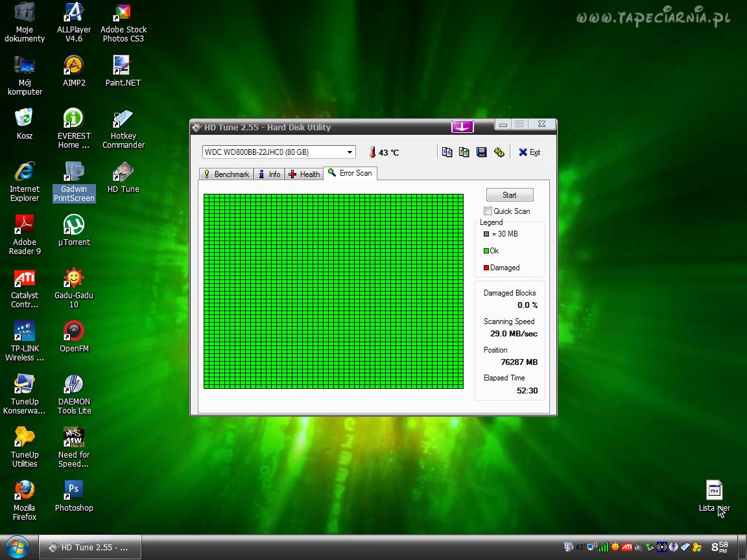
Task: Open Moje dokumenty desktop icon
Action: pyautogui.click(x=24, y=23)
